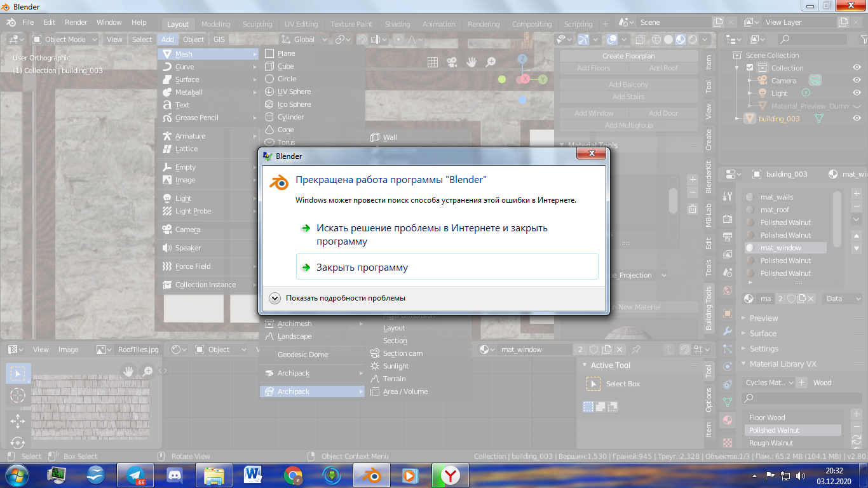
Task: Expand the Settings panel
Action: coord(764,348)
